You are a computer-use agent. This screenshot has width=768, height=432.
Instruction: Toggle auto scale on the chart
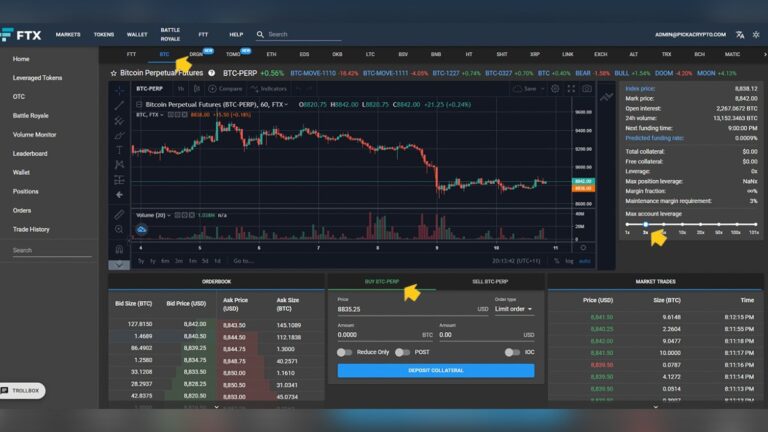(x=585, y=261)
